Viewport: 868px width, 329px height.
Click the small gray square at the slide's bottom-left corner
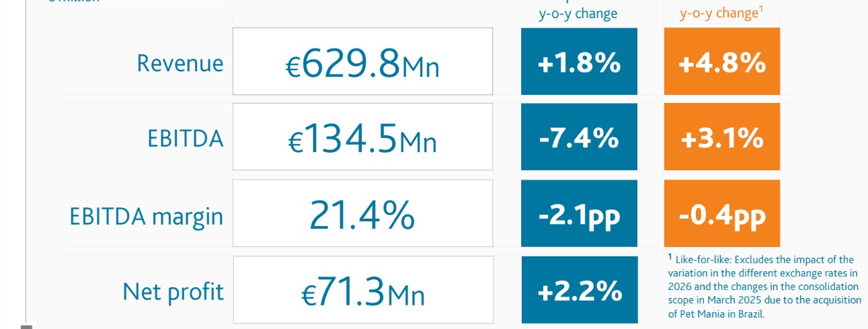point(27,326)
